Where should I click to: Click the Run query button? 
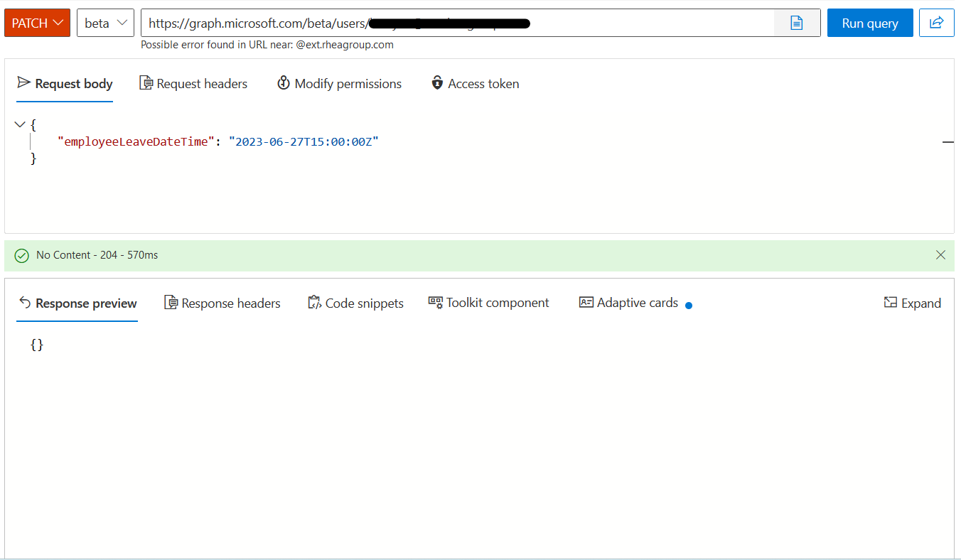pos(869,22)
